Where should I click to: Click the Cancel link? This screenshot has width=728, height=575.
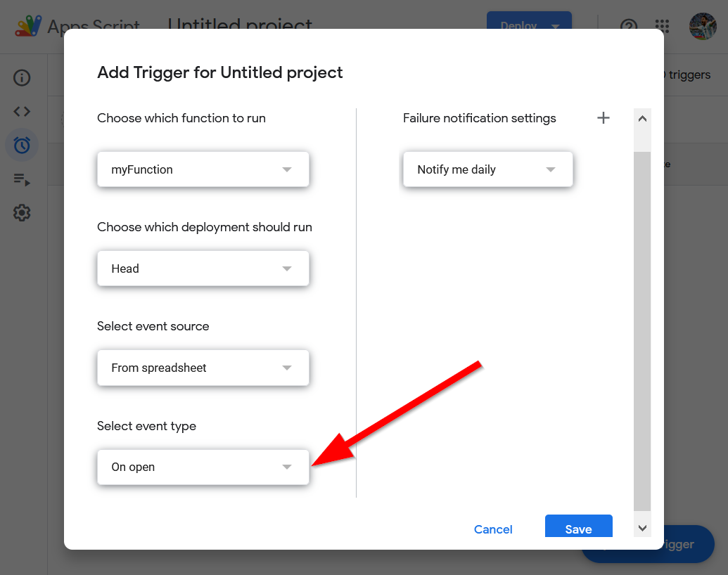pos(493,529)
